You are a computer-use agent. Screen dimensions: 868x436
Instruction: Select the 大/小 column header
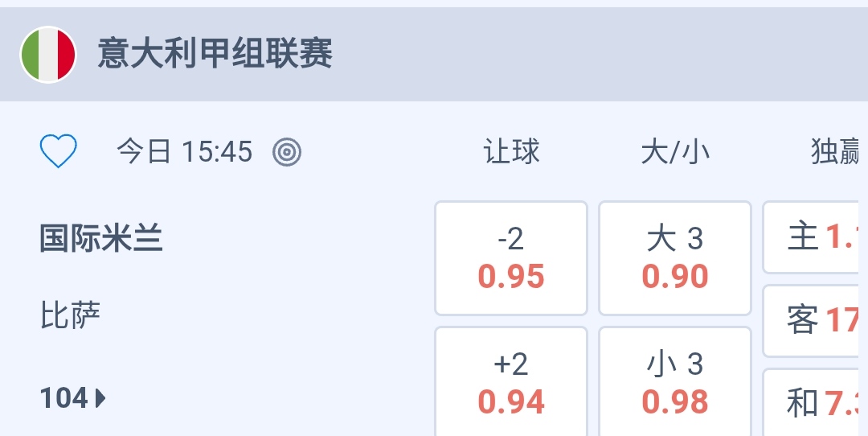point(675,151)
